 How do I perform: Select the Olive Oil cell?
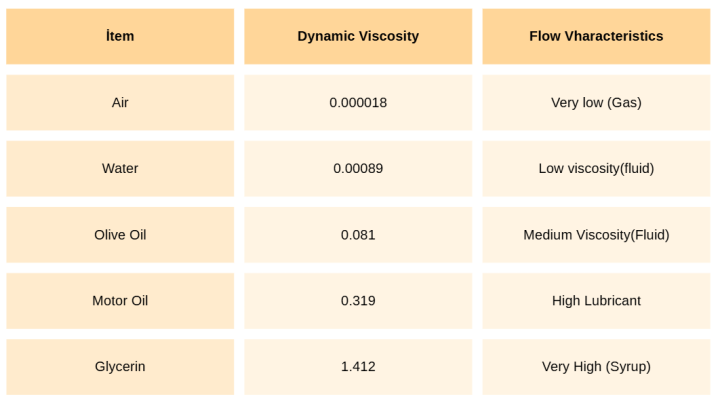point(120,234)
